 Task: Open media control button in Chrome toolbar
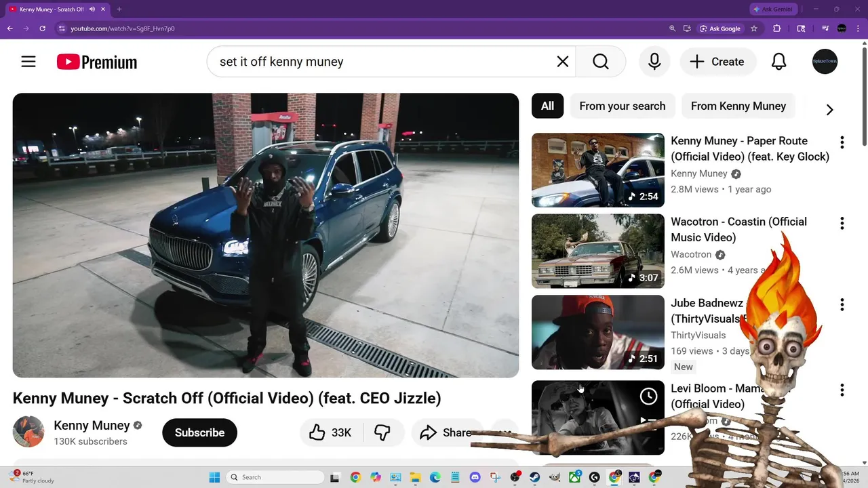click(x=825, y=28)
